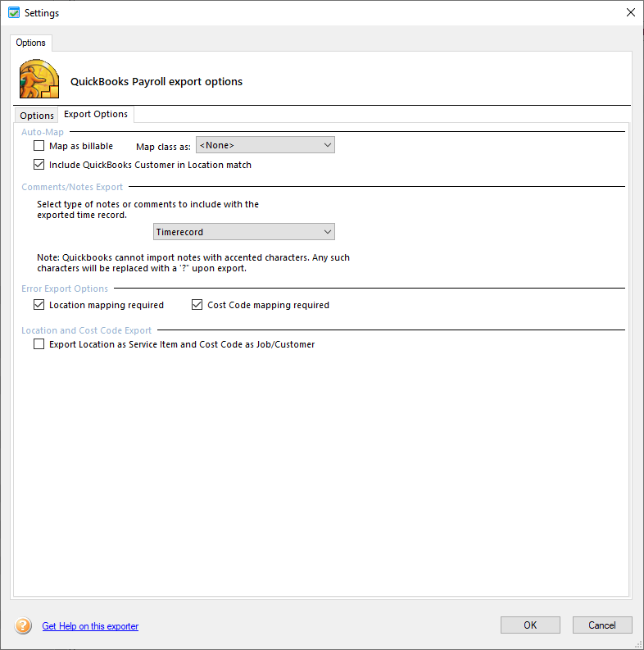This screenshot has height=650, width=644.
Task: Close the Settings dialog window
Action: pos(630,13)
